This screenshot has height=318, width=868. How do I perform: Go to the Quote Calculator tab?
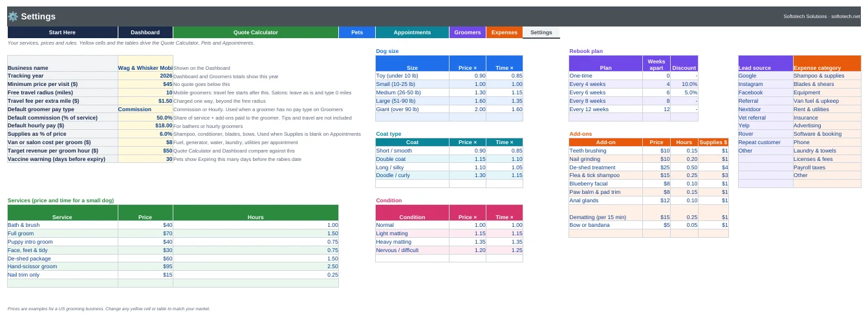pos(255,32)
